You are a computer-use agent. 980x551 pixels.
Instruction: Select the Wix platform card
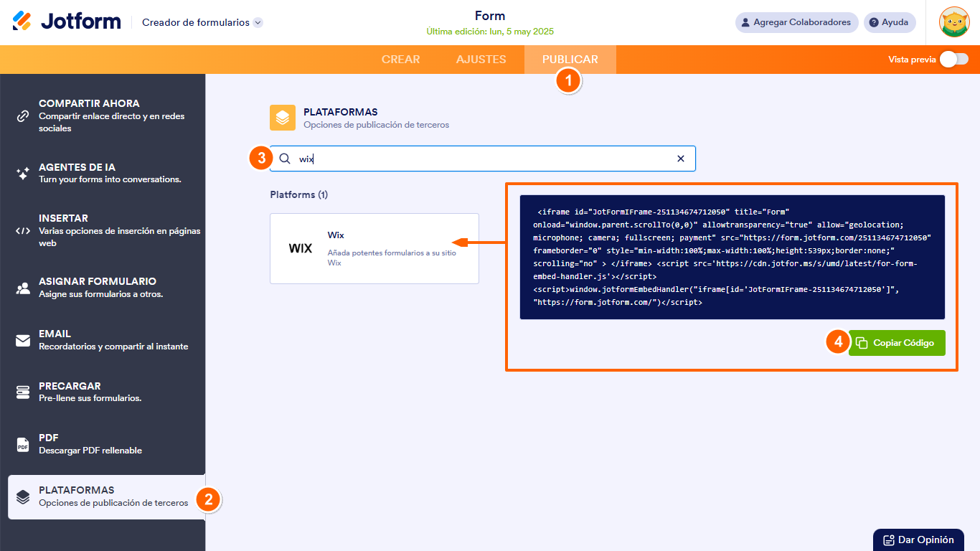tap(374, 248)
